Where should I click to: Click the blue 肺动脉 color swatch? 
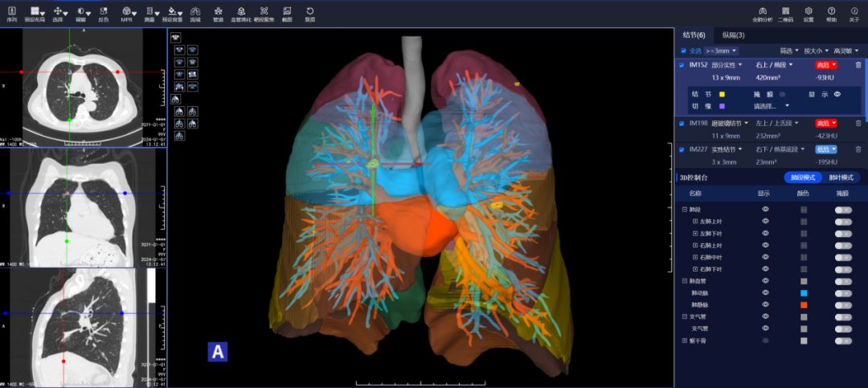click(804, 292)
